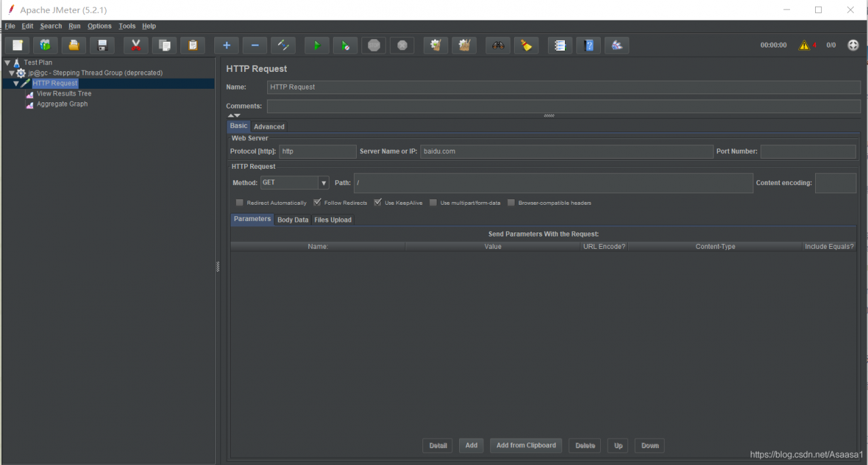Viewport: 868px width, 465px height.
Task: Select the Basic tab
Action: 239,126
